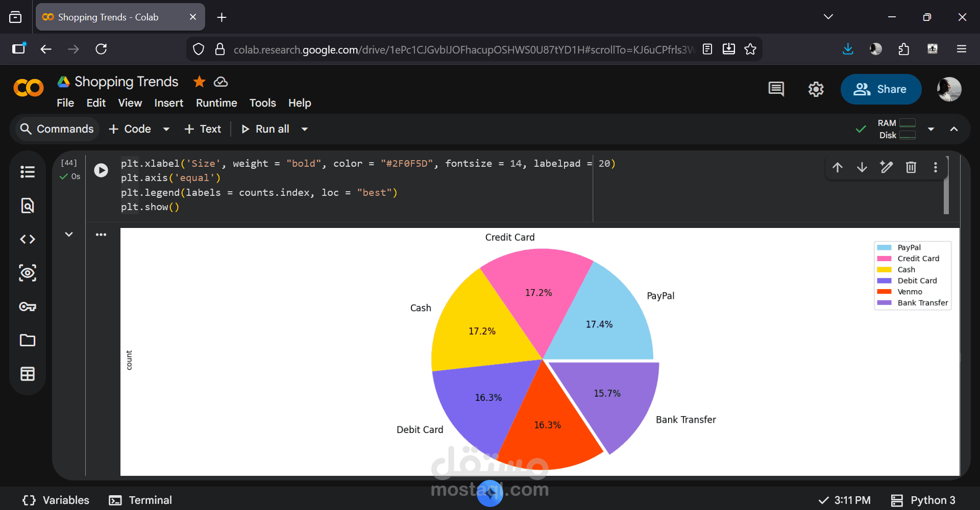Collapse the cell output using chevron
The height and width of the screenshot is (510, 980).
coord(69,234)
